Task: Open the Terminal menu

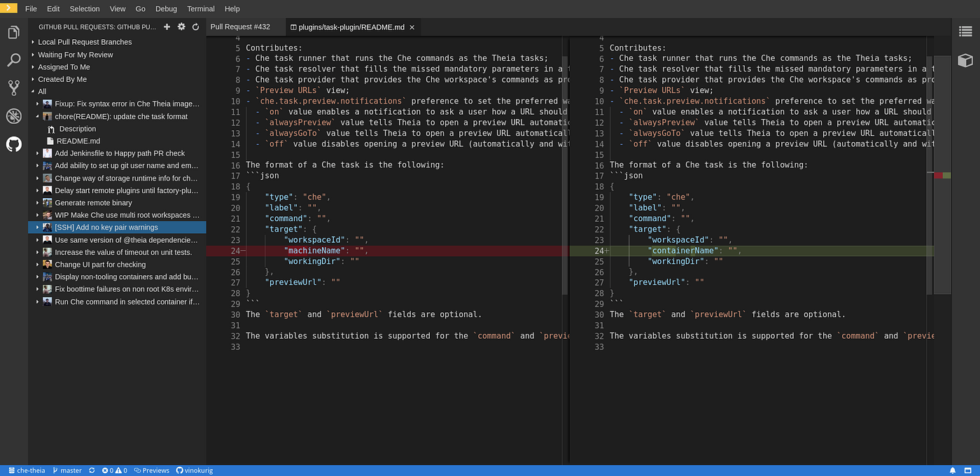Action: (x=200, y=8)
